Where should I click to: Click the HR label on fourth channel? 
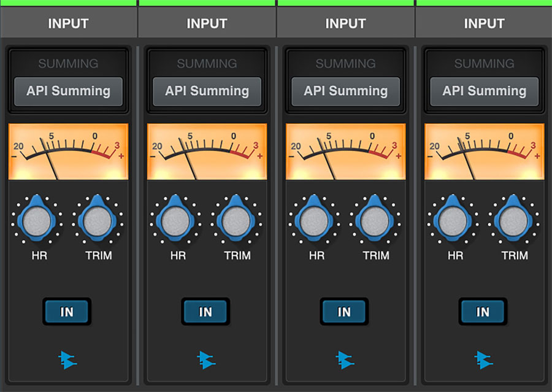pos(455,255)
